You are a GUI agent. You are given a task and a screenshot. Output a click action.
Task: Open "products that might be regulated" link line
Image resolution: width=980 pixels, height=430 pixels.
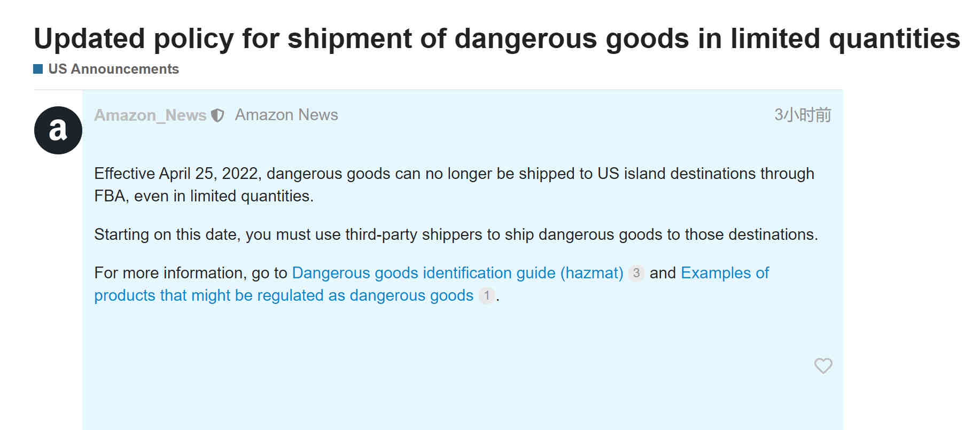pyautogui.click(x=284, y=295)
